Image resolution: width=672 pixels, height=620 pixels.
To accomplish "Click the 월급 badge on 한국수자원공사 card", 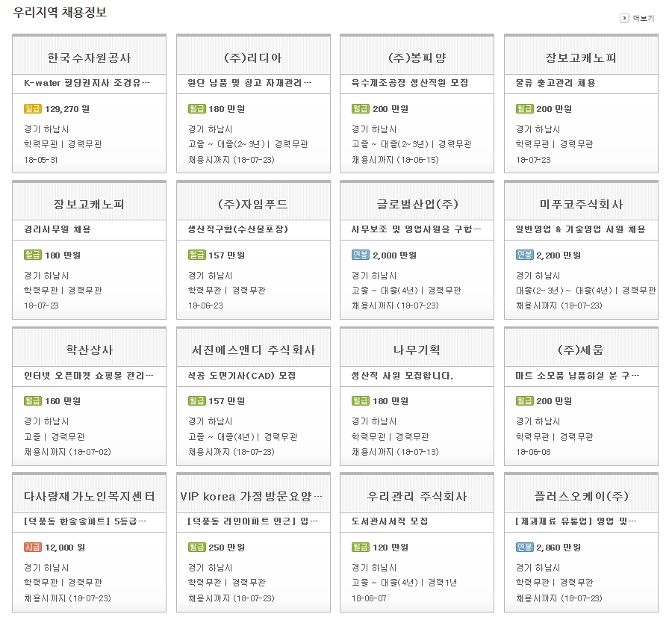I will (33, 109).
